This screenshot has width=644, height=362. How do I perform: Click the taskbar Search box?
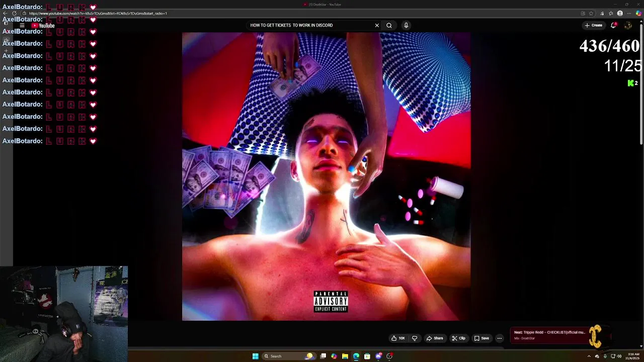pyautogui.click(x=289, y=356)
